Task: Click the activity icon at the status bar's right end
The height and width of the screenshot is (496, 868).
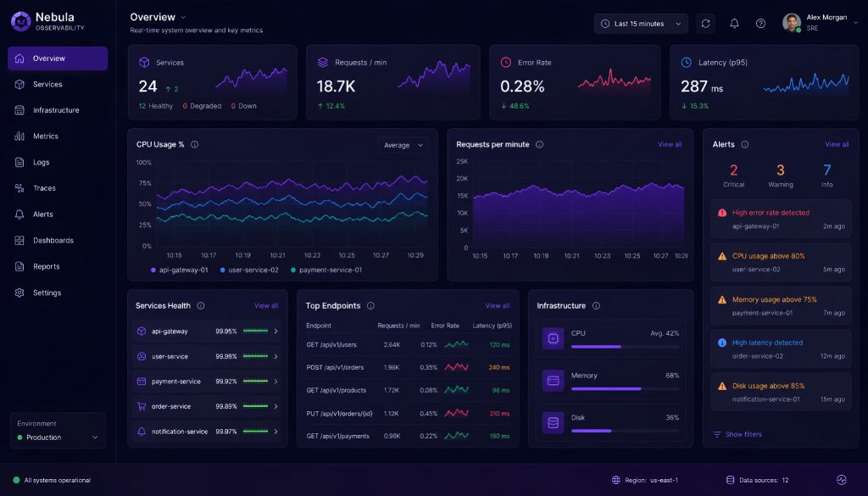Action: click(842, 480)
